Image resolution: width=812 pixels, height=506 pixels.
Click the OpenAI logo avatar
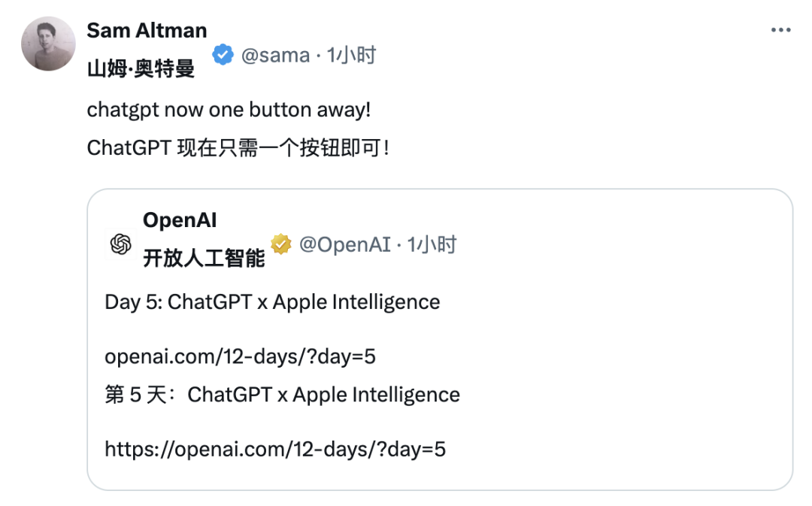tap(121, 244)
